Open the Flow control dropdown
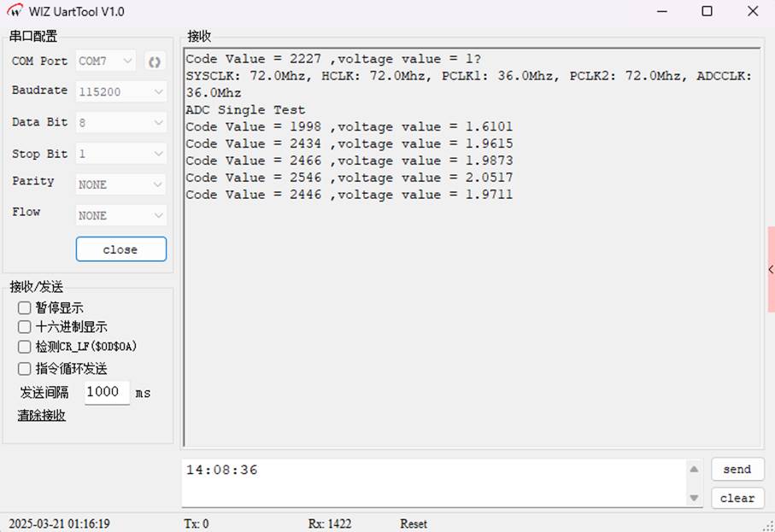The image size is (775, 532). (120, 216)
